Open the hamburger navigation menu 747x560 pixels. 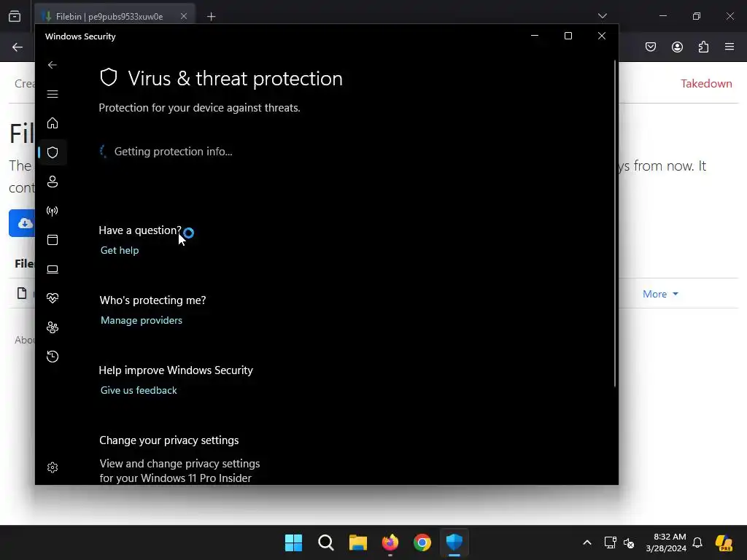53,94
